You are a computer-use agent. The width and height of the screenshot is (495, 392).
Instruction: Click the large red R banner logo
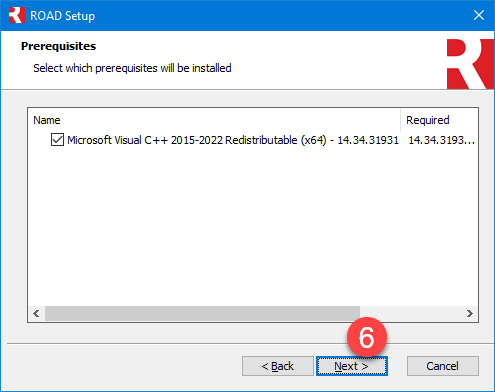(470, 64)
